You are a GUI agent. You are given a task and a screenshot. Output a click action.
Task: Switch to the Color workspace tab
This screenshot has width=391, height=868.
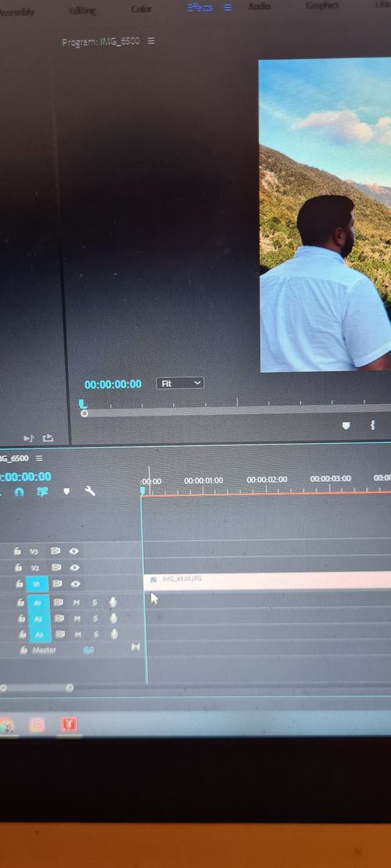(142, 9)
